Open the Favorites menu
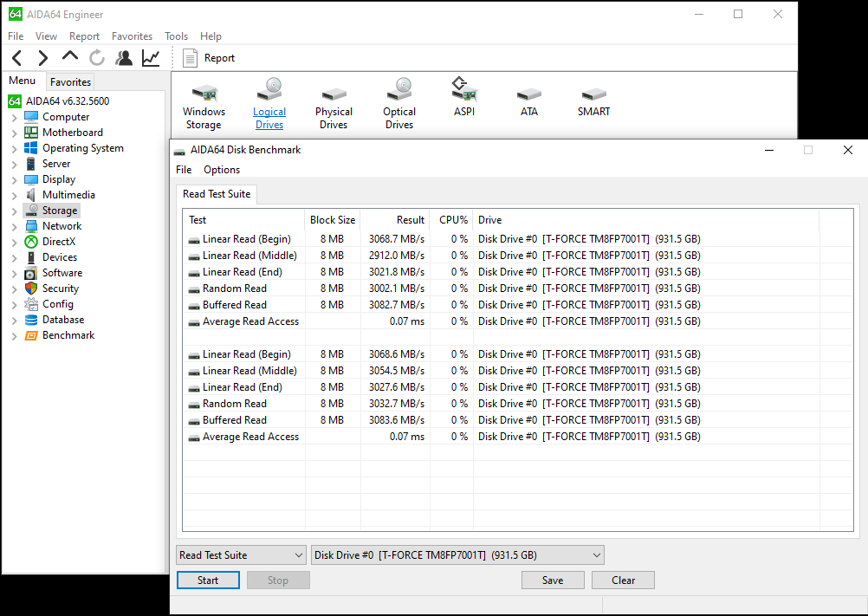 click(x=132, y=36)
